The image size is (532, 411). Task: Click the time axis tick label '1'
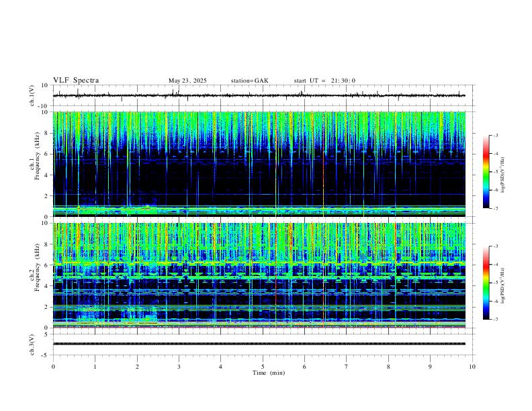[95, 367]
